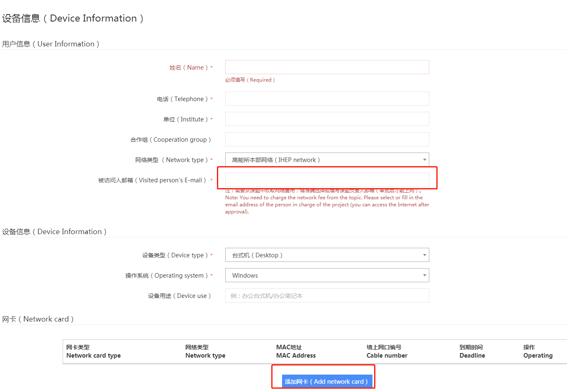
Task: Open the Operating system dropdown showing Windows
Action: click(327, 275)
